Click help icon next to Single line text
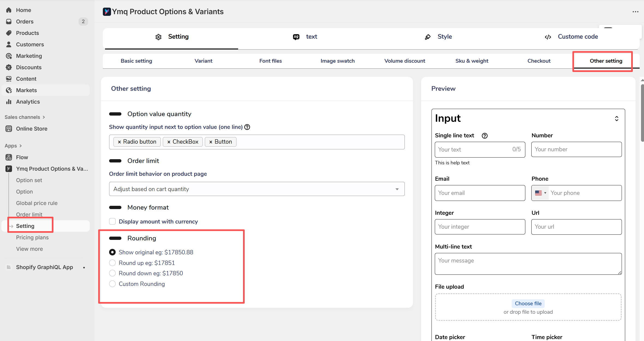The width and height of the screenshot is (644, 341). [484, 136]
